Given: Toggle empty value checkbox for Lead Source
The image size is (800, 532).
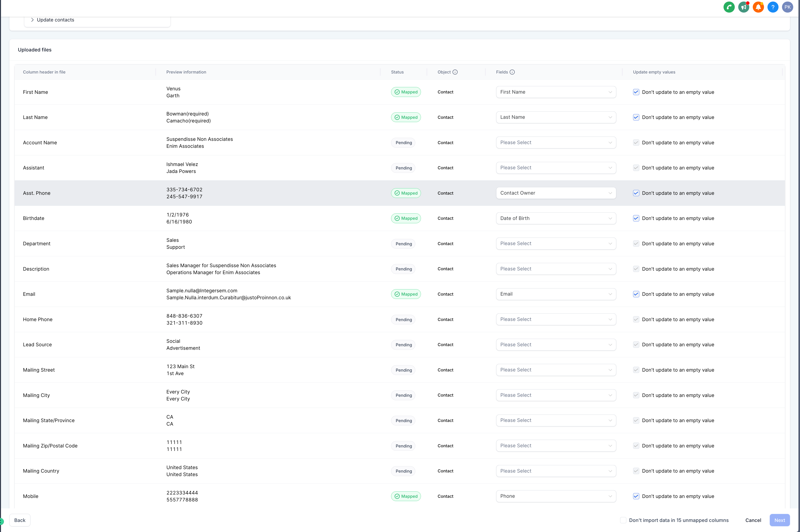Looking at the screenshot, I should (636, 345).
